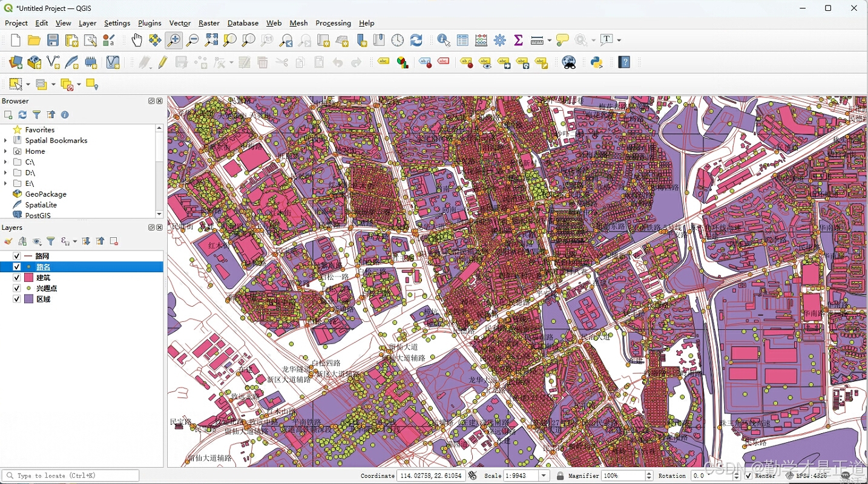
Task: Click the EPSG:4326 CRS button
Action: [807, 476]
